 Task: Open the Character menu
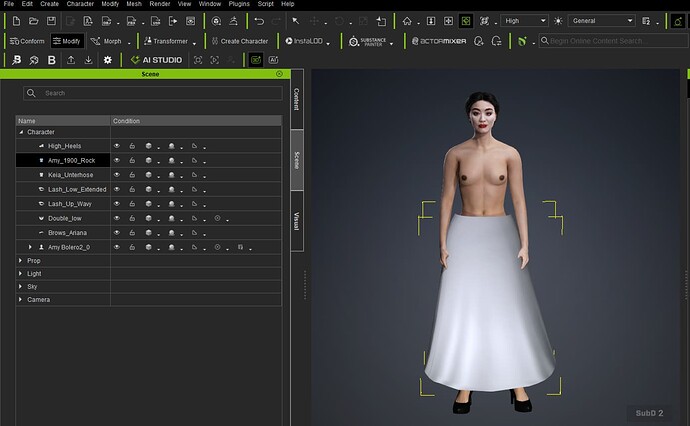point(80,4)
